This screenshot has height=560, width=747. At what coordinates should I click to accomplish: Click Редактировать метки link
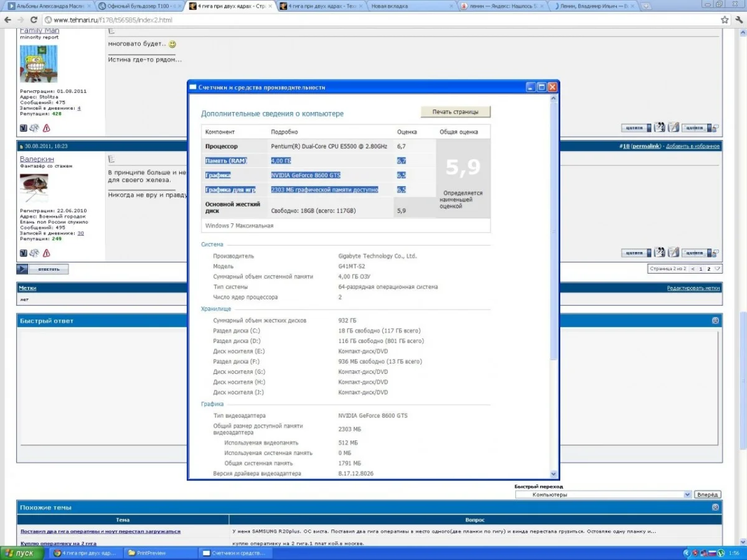[x=693, y=288]
